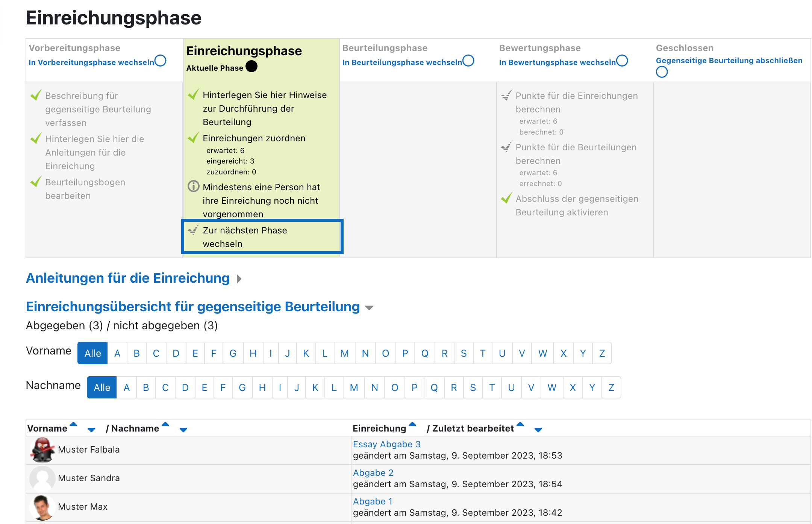Click Vorname column header
This screenshot has height=524, width=812.
tap(47, 428)
